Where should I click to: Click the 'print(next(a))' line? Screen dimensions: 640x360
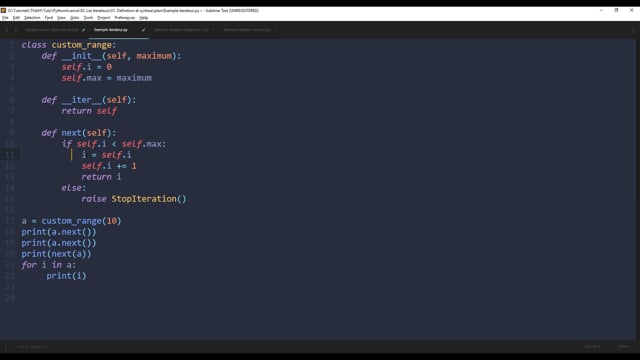point(57,254)
